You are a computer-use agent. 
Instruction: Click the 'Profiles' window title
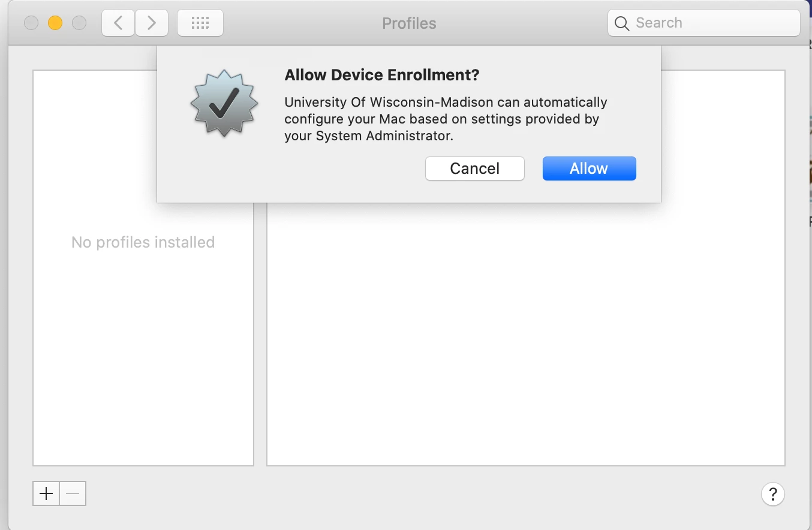[409, 23]
